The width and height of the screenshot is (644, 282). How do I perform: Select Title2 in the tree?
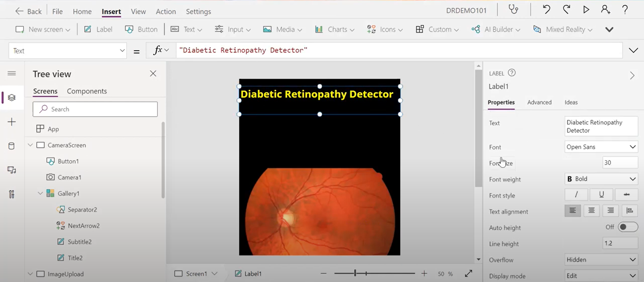pyautogui.click(x=75, y=258)
